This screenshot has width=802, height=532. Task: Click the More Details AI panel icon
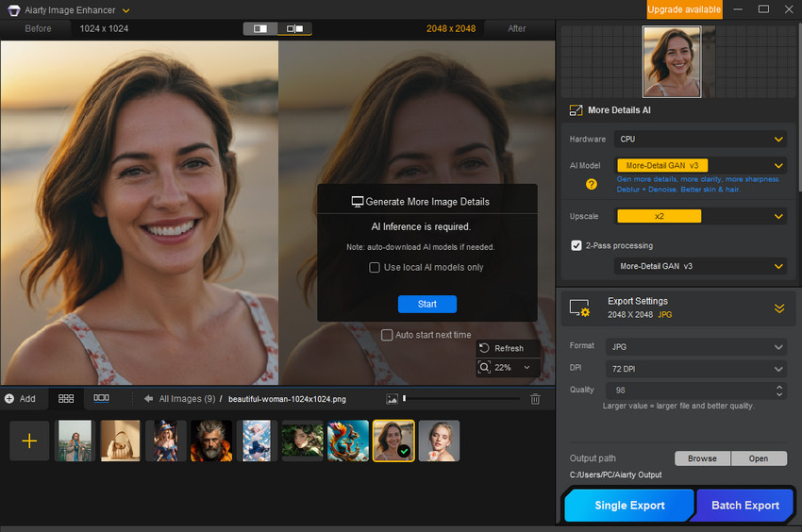point(576,110)
